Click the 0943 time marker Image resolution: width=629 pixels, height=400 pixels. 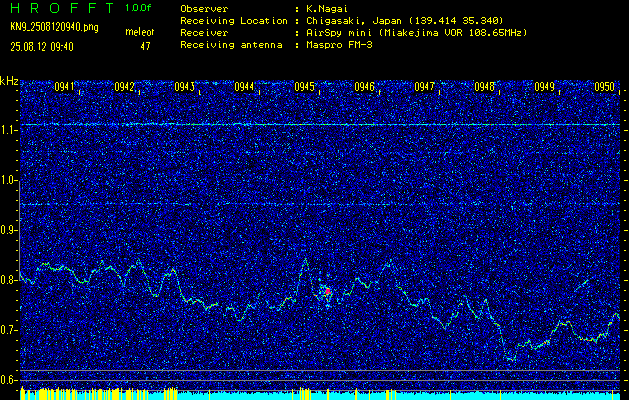[x=185, y=87]
